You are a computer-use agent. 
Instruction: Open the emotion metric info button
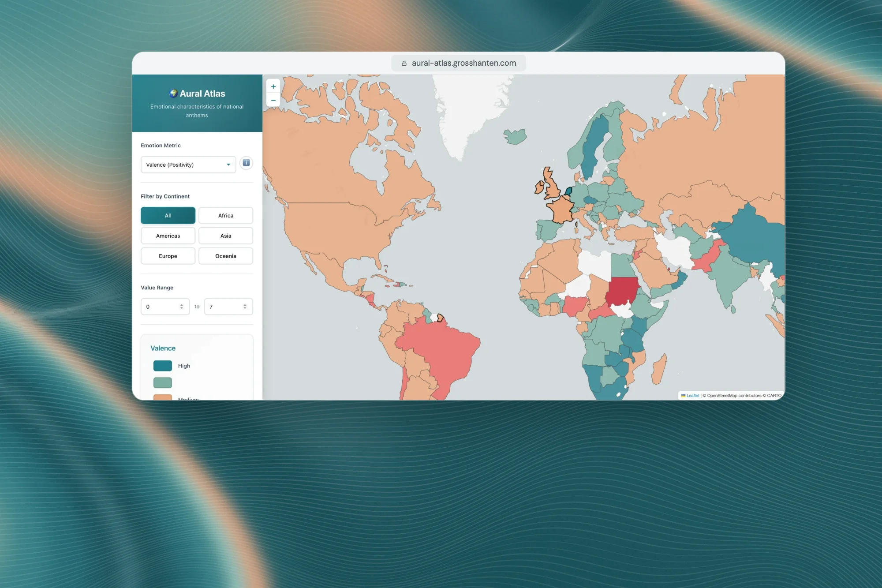point(246,163)
